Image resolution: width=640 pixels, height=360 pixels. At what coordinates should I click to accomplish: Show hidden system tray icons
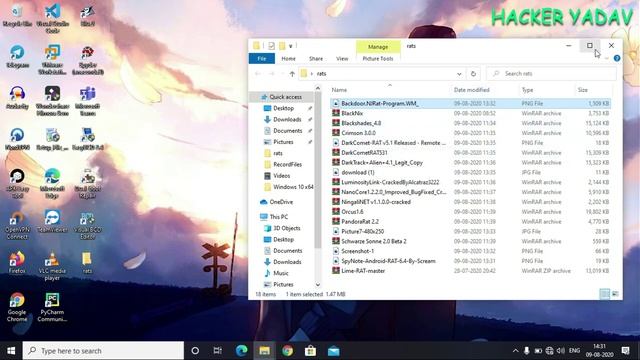click(x=516, y=351)
